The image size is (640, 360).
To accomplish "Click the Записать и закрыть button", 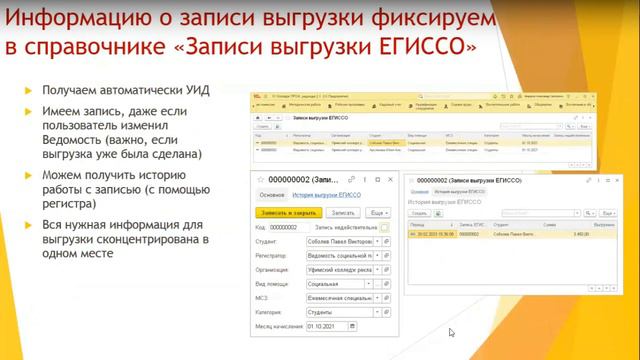I will pyautogui.click(x=289, y=213).
